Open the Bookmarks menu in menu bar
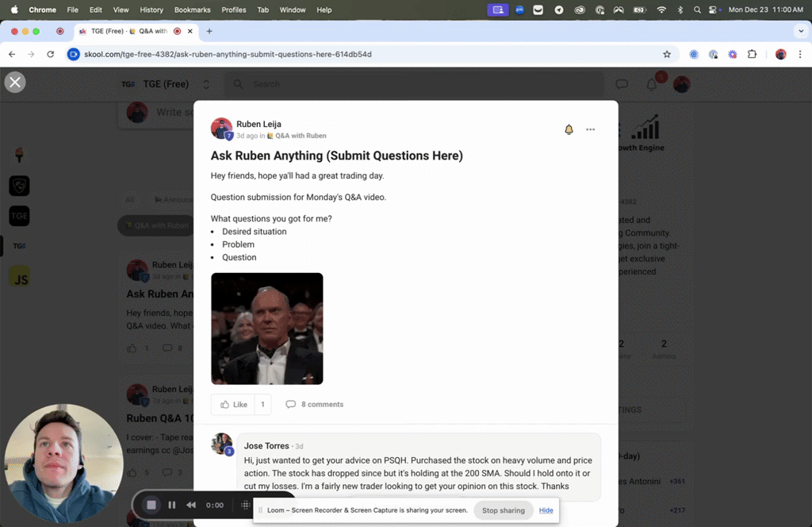812x527 pixels. coord(192,10)
